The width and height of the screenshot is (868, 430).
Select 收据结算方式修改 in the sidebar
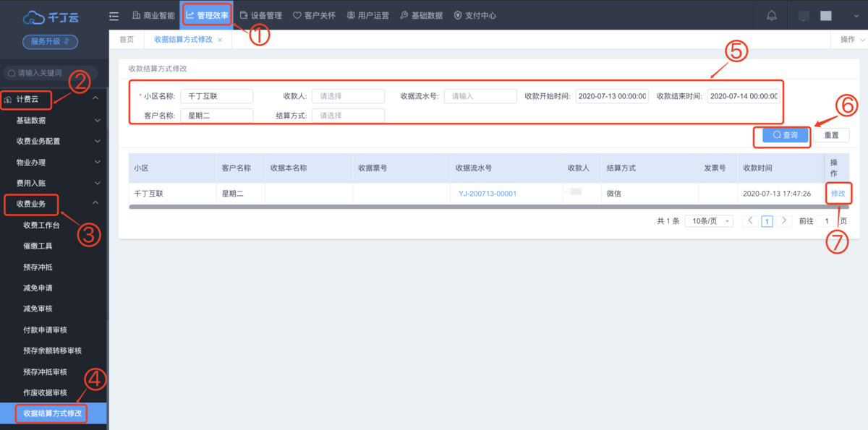pos(54,414)
